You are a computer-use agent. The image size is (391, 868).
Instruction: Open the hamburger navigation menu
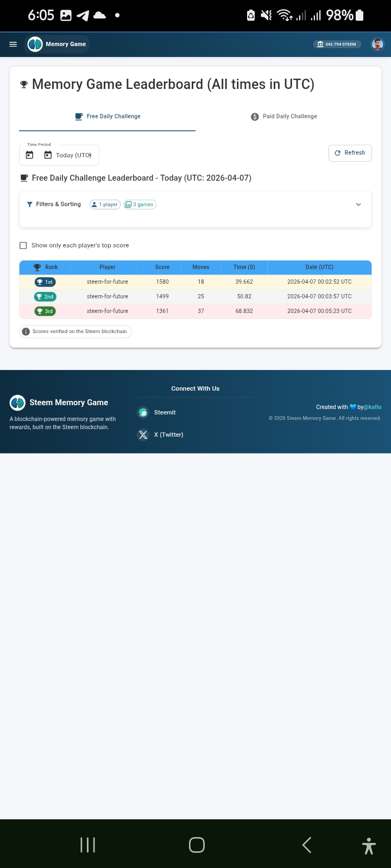(13, 44)
